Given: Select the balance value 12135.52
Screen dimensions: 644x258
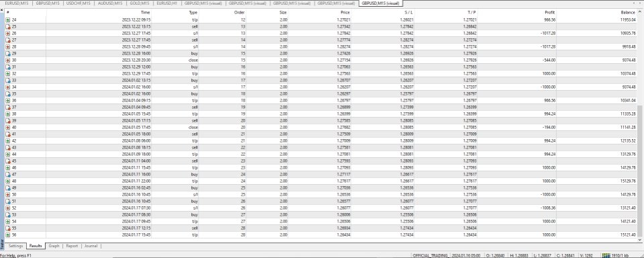Looking at the screenshot, I should [628, 140].
